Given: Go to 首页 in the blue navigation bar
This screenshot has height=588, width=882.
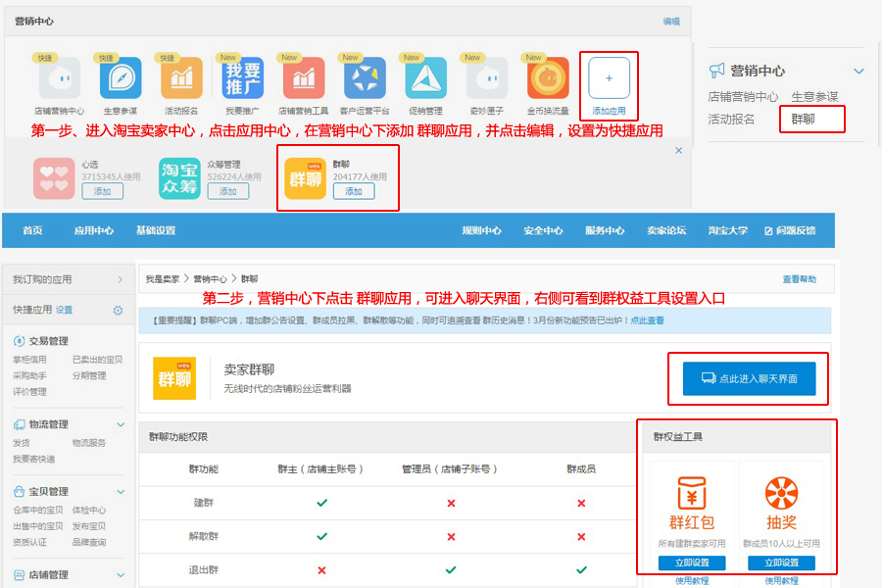Looking at the screenshot, I should [x=32, y=230].
